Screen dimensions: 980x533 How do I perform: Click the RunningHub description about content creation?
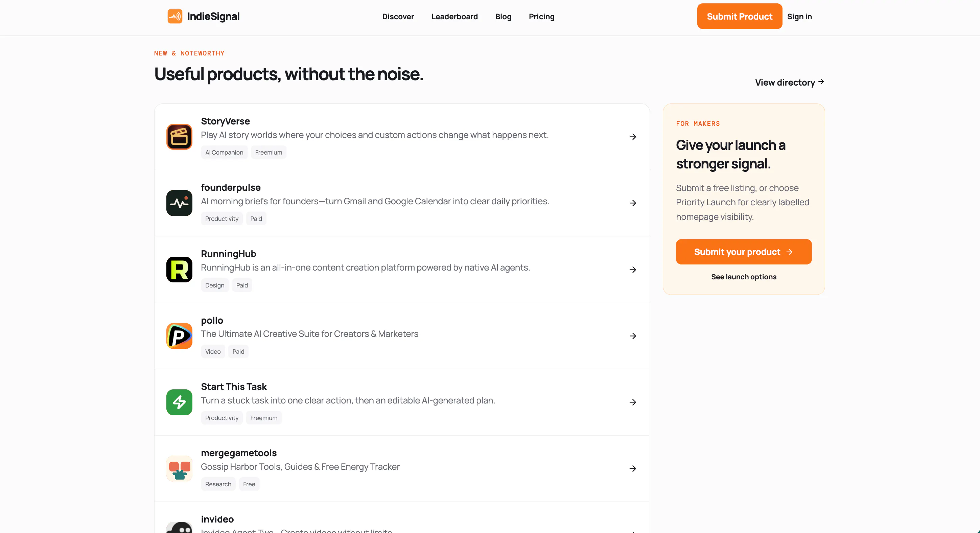click(365, 268)
